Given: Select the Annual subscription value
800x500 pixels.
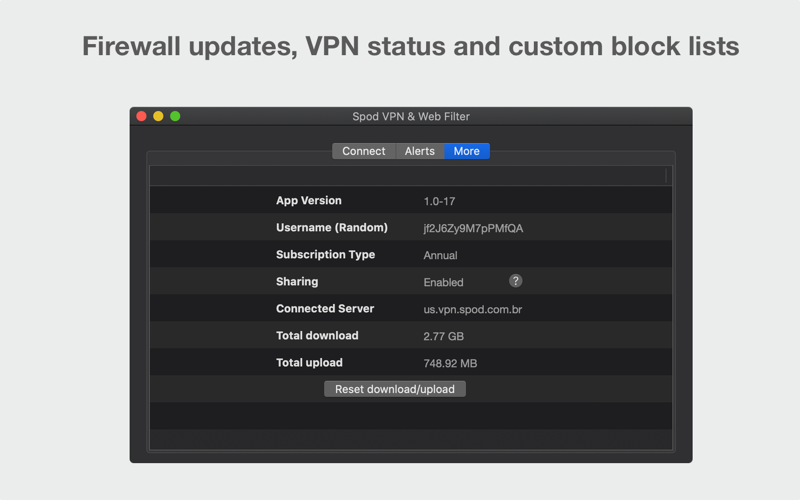Looking at the screenshot, I should tap(440, 255).
